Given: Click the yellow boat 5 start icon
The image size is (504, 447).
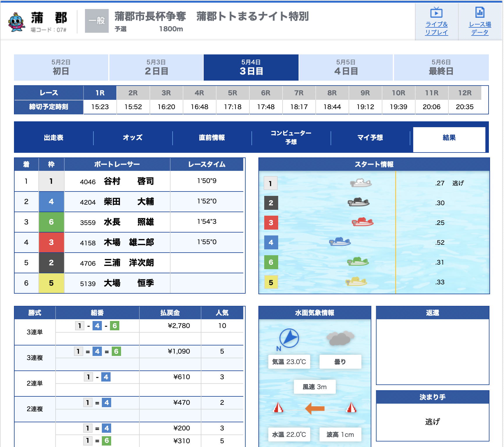Looking at the screenshot, I should (x=356, y=281).
